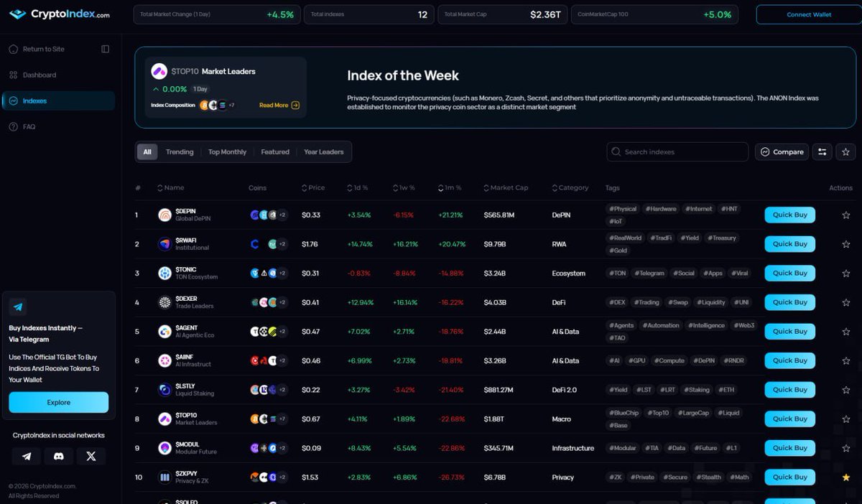Star the $DEPIN Global DePIN index
The image size is (862, 504).
pos(845,215)
